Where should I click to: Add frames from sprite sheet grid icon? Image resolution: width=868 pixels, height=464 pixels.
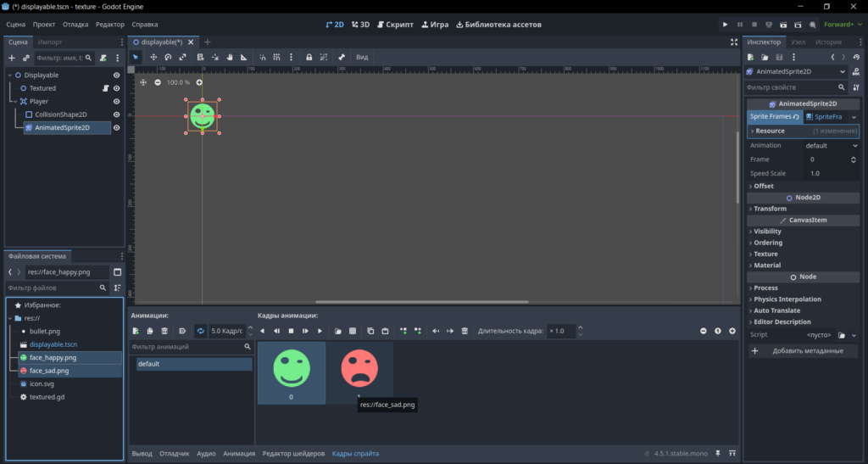(x=353, y=331)
